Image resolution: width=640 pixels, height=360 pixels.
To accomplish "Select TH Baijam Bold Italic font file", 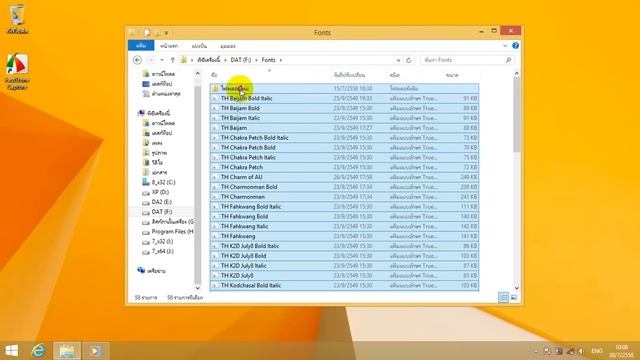I will 344,98.
